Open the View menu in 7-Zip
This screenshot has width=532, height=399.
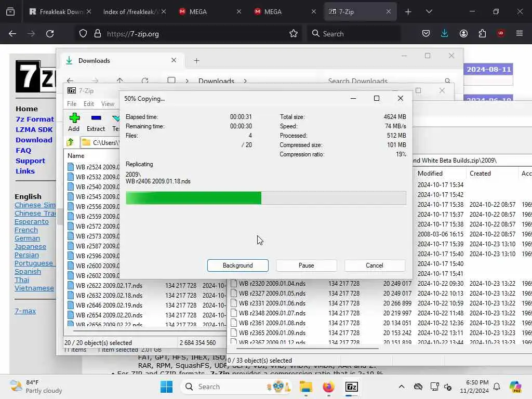click(x=108, y=104)
